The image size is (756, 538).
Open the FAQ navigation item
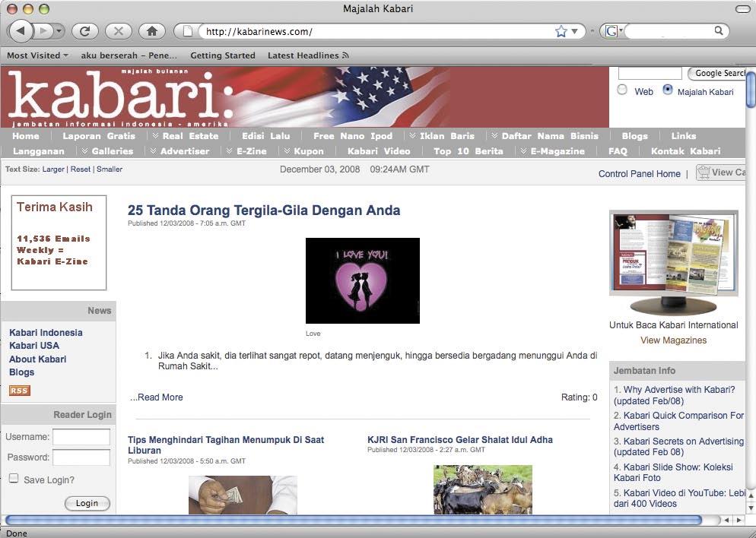(618, 151)
